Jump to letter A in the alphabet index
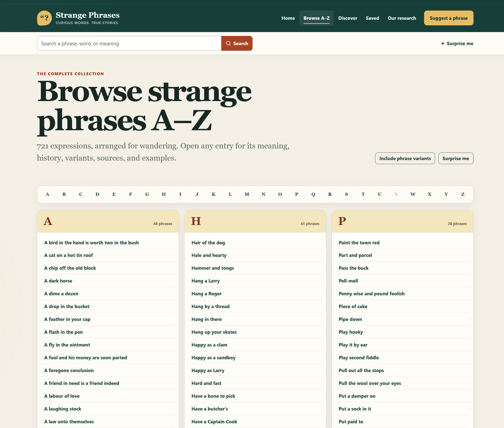Screen dimensions: 504x428 pos(48,194)
